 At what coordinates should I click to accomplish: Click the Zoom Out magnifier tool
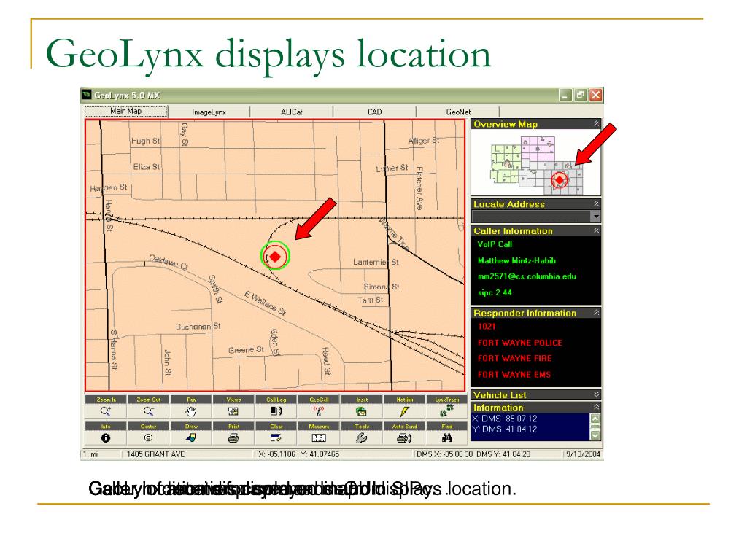coord(149,411)
